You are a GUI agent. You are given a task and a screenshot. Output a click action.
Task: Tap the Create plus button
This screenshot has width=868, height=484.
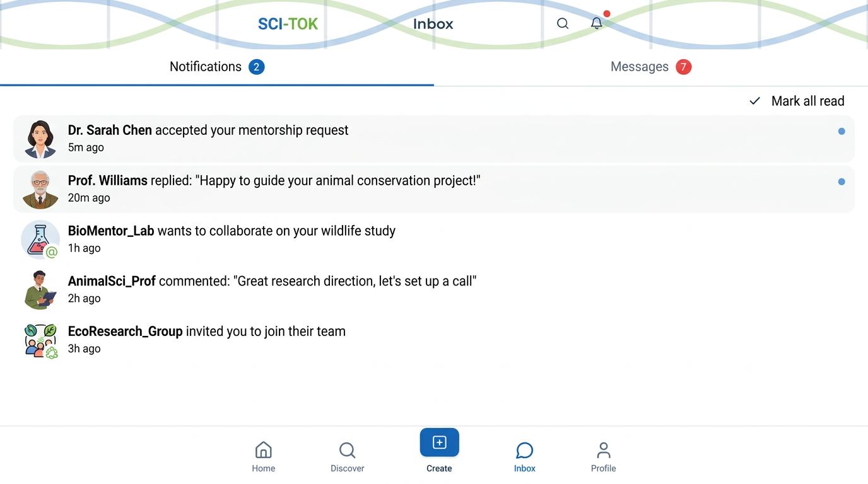click(439, 443)
